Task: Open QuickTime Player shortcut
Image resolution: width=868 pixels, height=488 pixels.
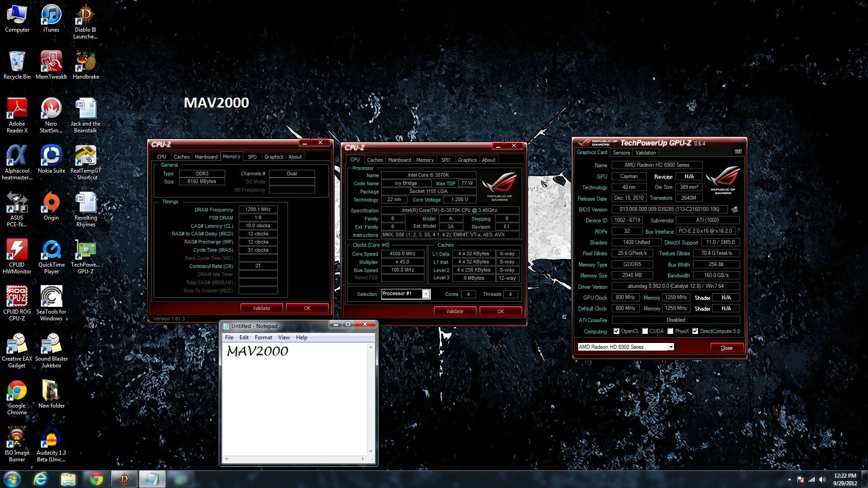Action: [x=51, y=257]
